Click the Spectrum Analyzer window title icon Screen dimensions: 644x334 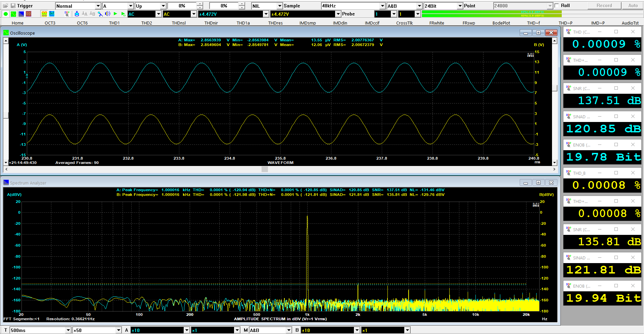[x=6, y=182]
